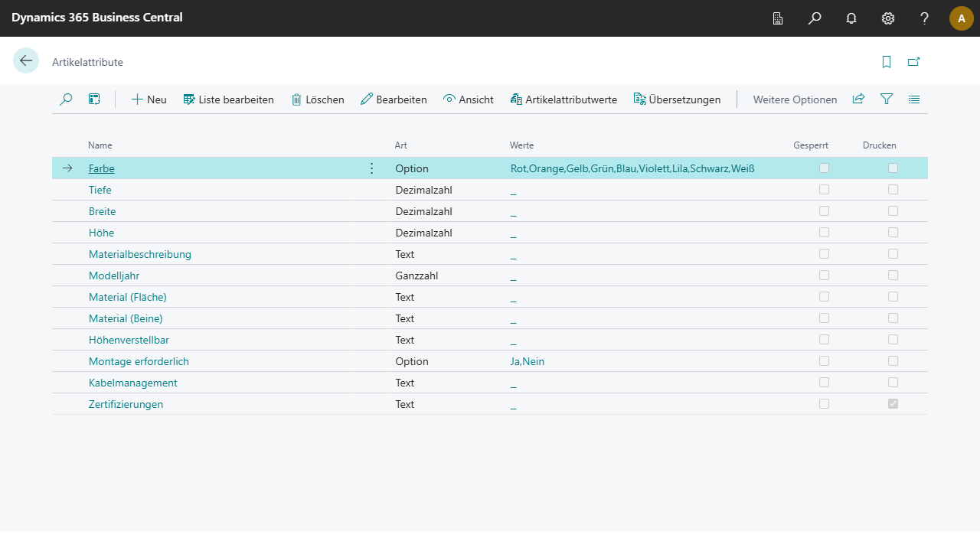Screen dimensions: 980x551
Task: Open the search list magnifier icon
Action: coord(66,99)
